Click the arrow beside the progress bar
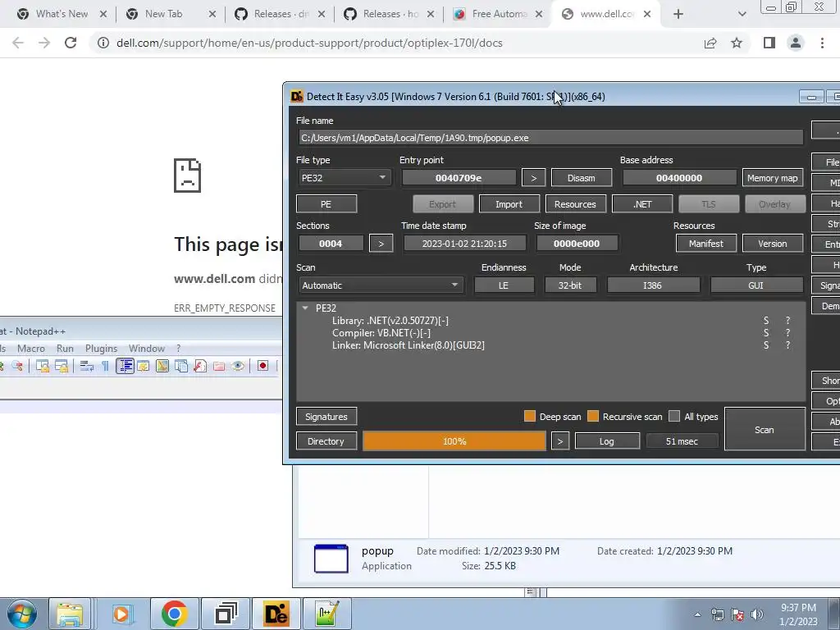Viewport: 840px width, 630px height. [x=560, y=441]
